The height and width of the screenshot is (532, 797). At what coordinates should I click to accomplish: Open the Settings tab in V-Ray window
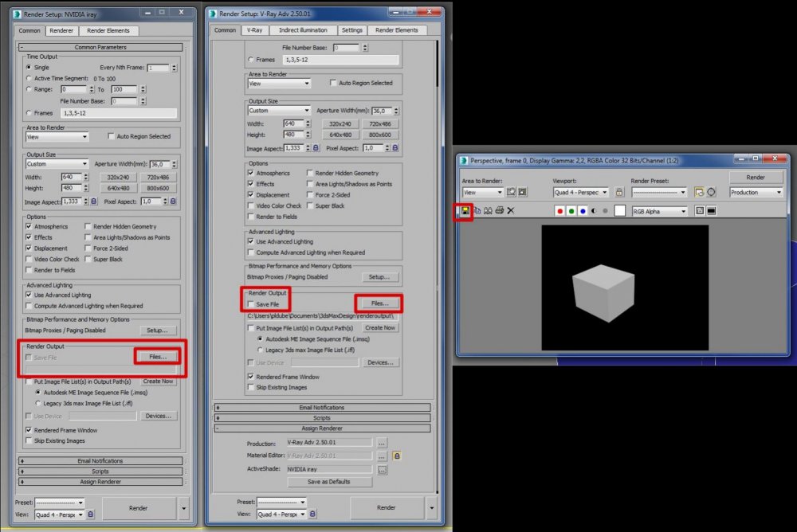(351, 30)
